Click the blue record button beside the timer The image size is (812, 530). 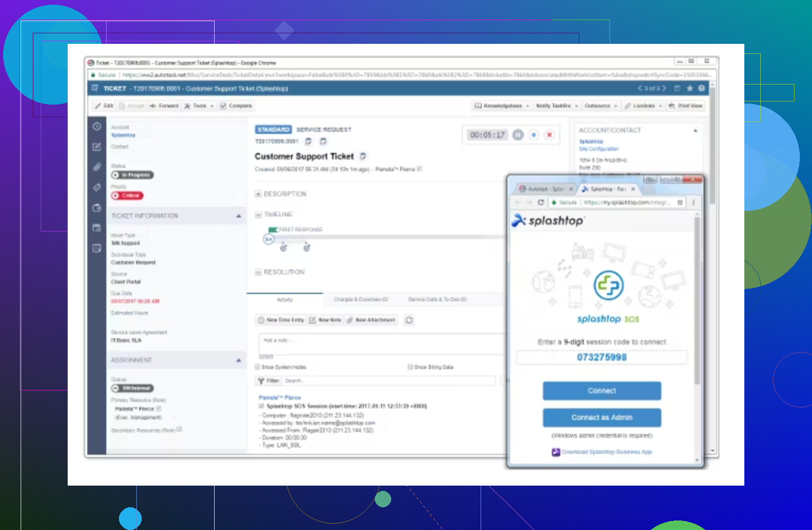534,135
